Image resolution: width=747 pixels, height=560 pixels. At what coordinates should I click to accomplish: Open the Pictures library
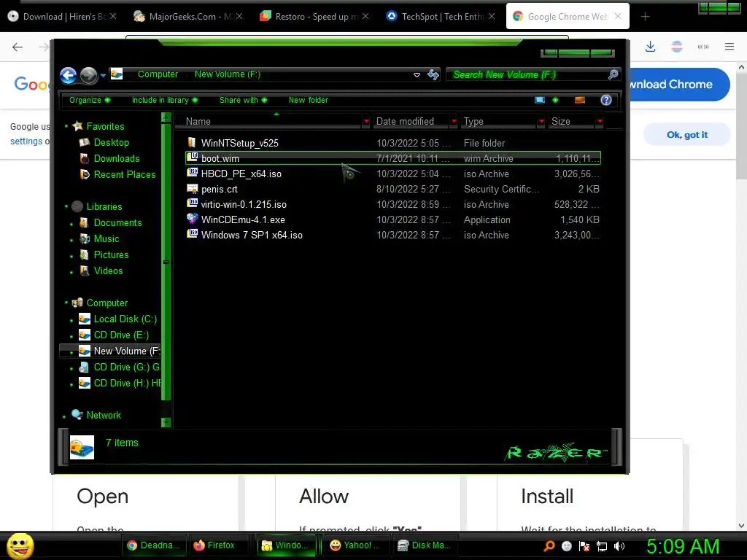(111, 254)
